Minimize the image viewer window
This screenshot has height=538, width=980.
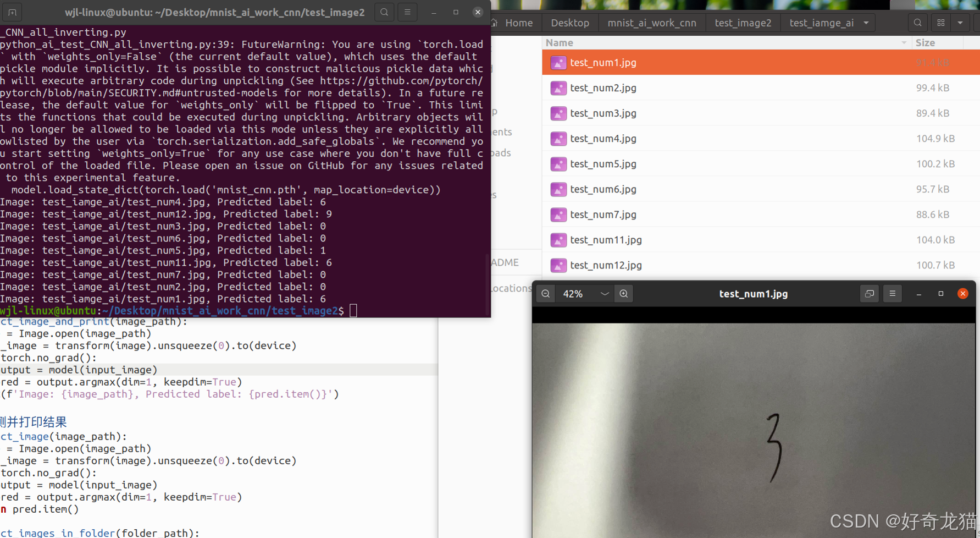[919, 294]
